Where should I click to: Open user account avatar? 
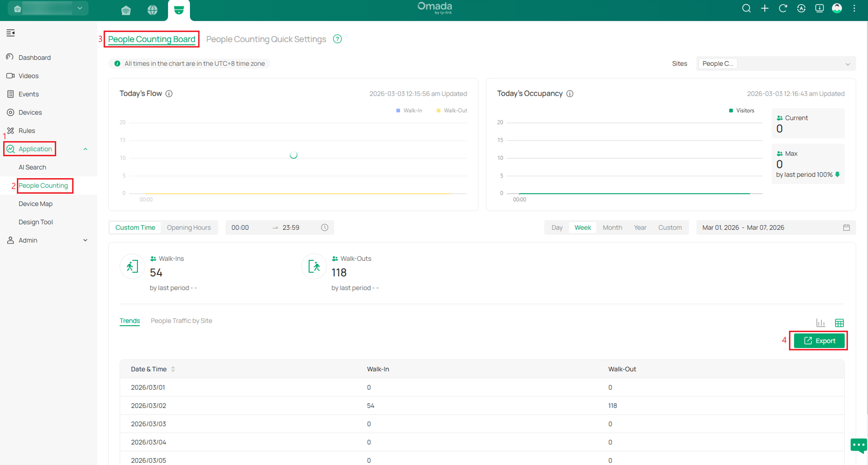pyautogui.click(x=837, y=8)
